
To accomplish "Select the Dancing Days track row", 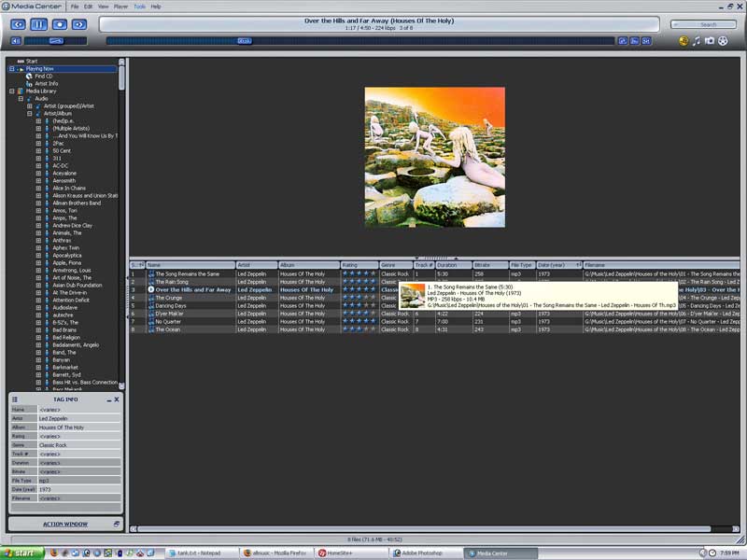I will (x=434, y=306).
